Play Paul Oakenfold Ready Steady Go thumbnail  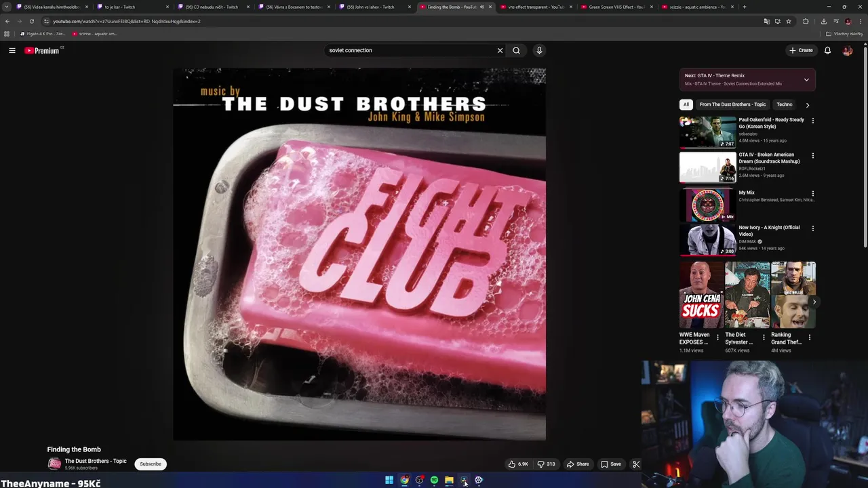point(707,131)
